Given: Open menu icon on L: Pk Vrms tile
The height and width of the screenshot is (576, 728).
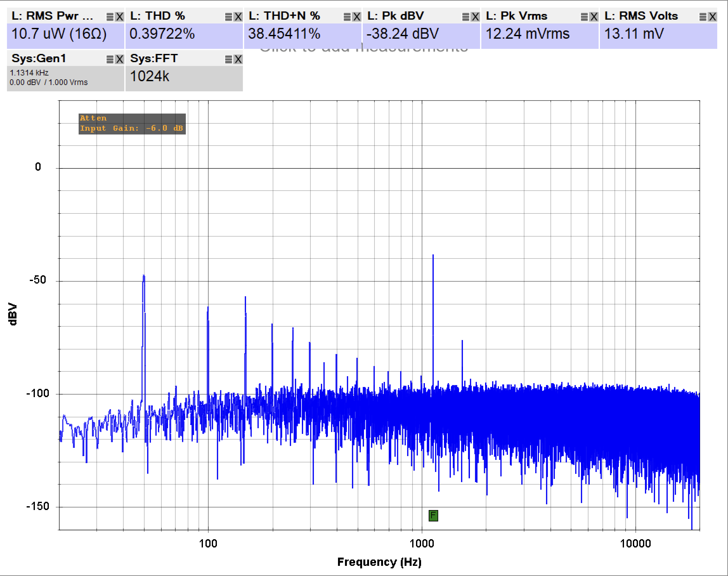Looking at the screenshot, I should [584, 16].
